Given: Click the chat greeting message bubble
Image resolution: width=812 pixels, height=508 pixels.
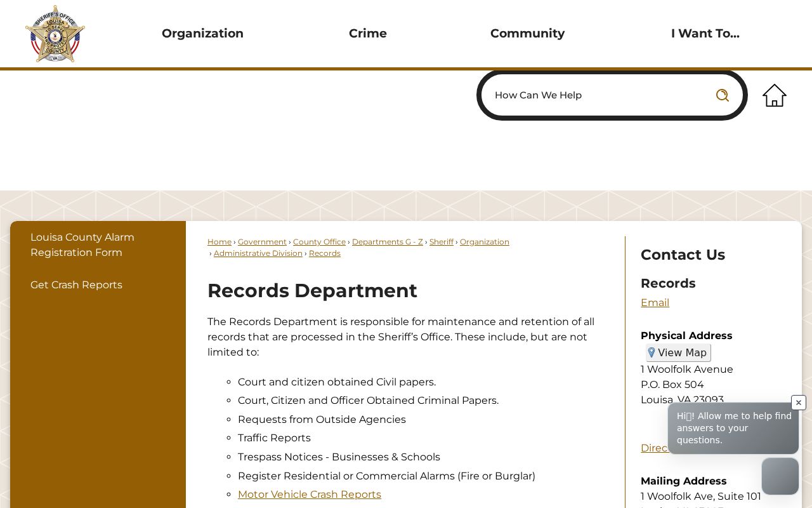Looking at the screenshot, I should tap(733, 428).
